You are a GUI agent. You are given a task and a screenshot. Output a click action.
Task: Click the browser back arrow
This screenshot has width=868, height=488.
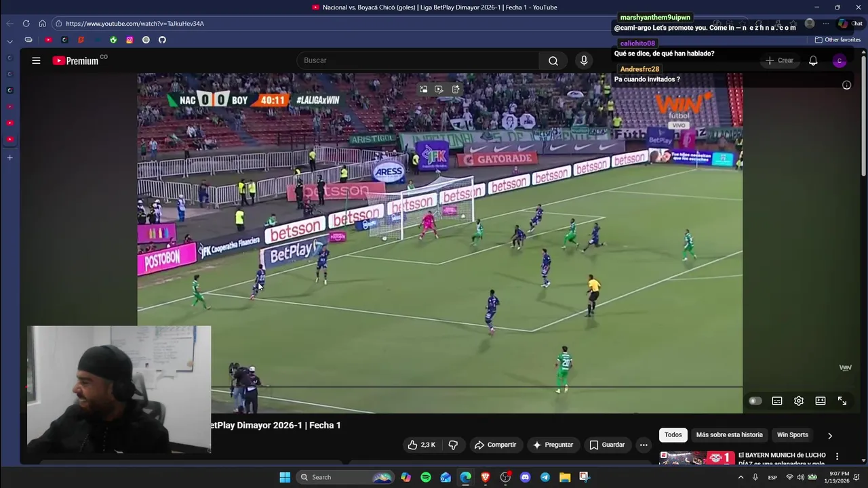[9, 23]
